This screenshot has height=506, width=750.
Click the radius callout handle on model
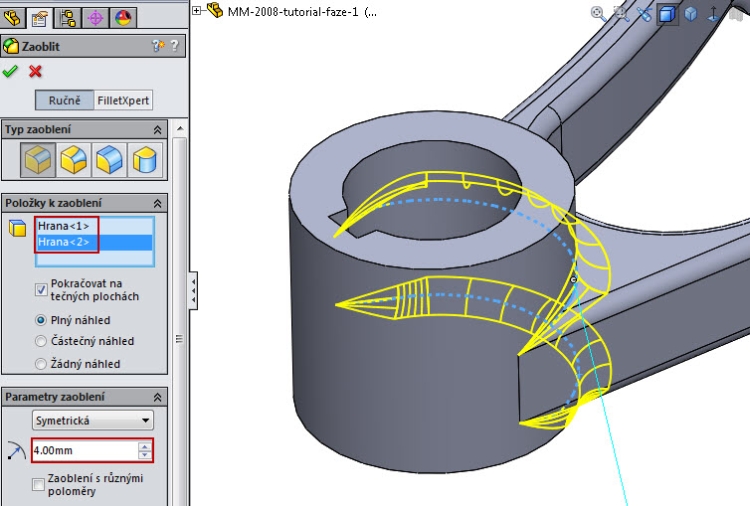(x=574, y=280)
